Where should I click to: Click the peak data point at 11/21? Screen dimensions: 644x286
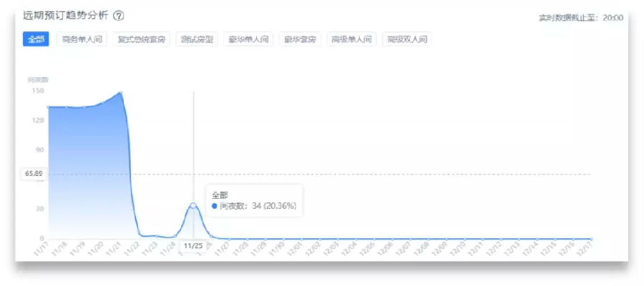tap(120, 93)
